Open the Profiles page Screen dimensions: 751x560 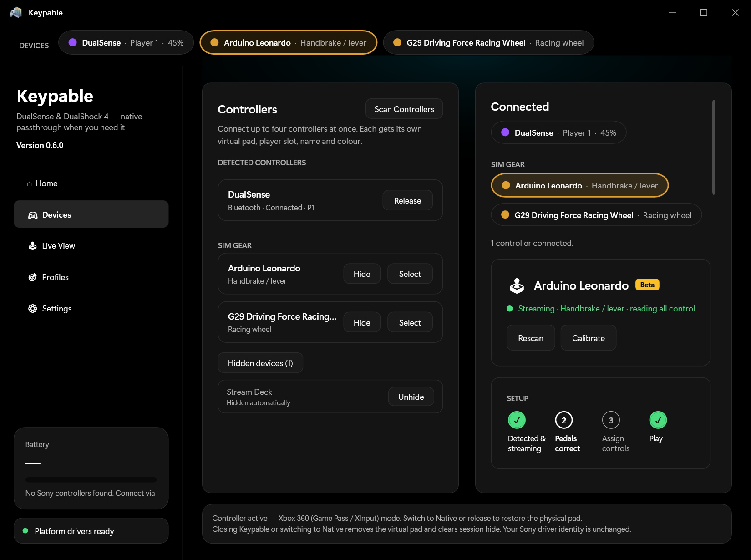pos(91,277)
